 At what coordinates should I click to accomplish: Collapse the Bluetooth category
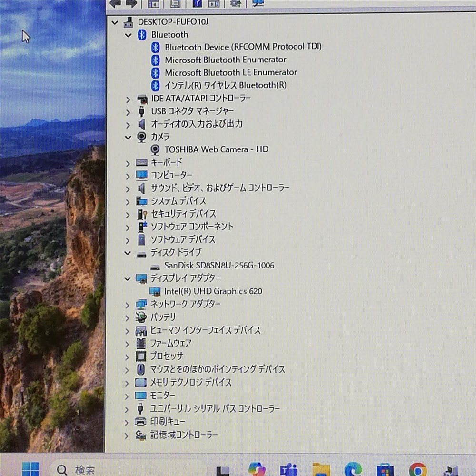(128, 34)
